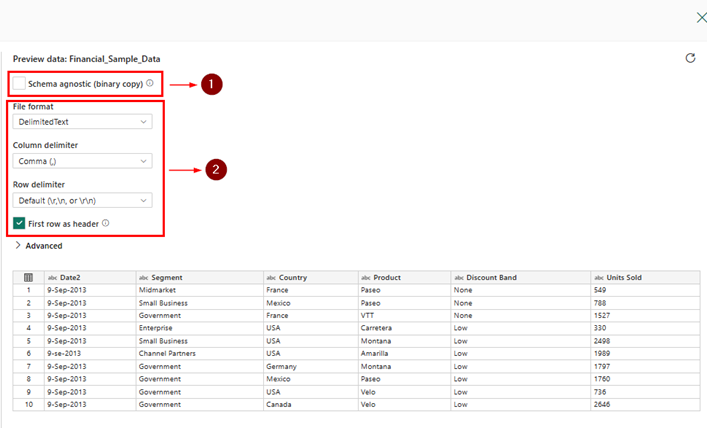
Task: Select the Discount Band column header
Action: (x=521, y=277)
